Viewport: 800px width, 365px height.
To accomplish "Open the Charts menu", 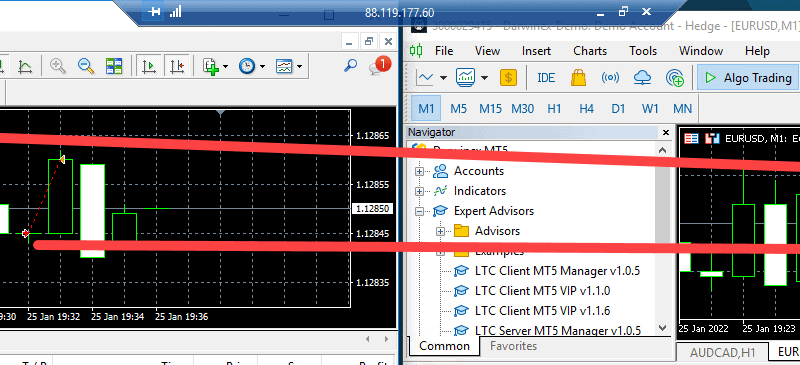I will coord(590,51).
